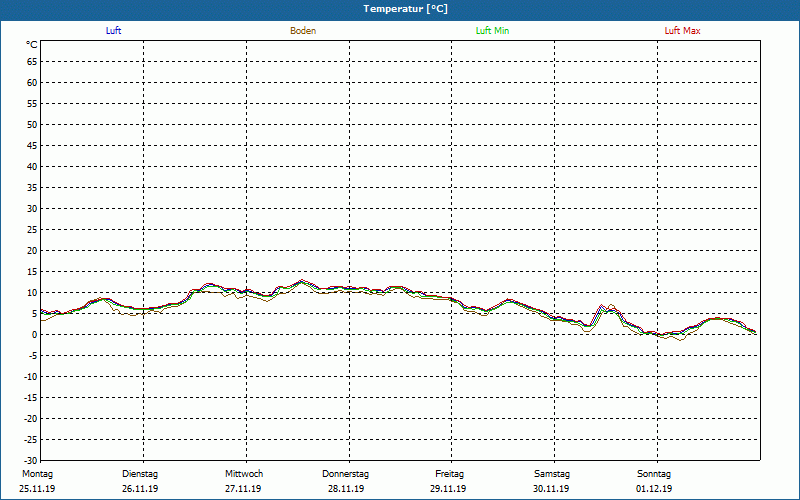800x500 pixels.
Task: Click the blue Luft legend label
Action: (x=113, y=31)
